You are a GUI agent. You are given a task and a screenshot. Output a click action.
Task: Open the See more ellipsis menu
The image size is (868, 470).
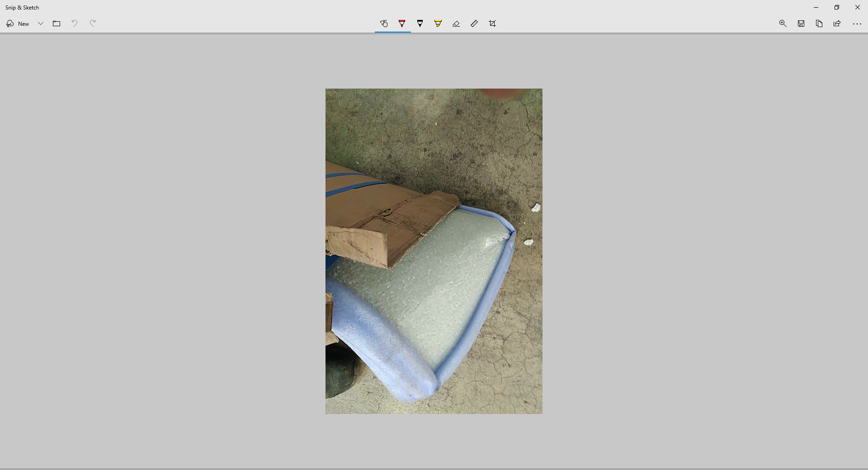click(857, 23)
